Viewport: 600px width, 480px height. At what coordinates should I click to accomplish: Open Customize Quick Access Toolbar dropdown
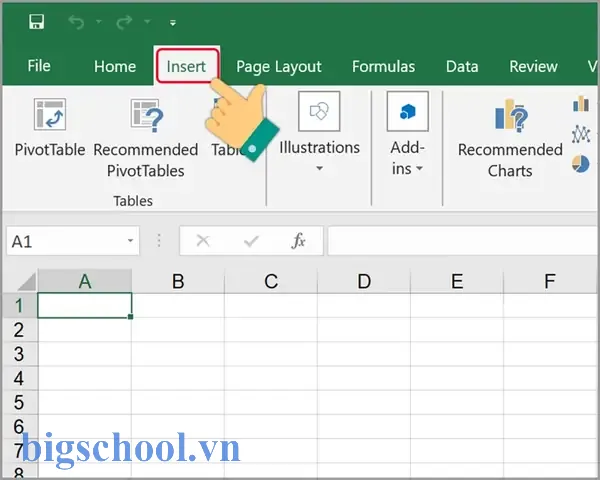click(173, 23)
